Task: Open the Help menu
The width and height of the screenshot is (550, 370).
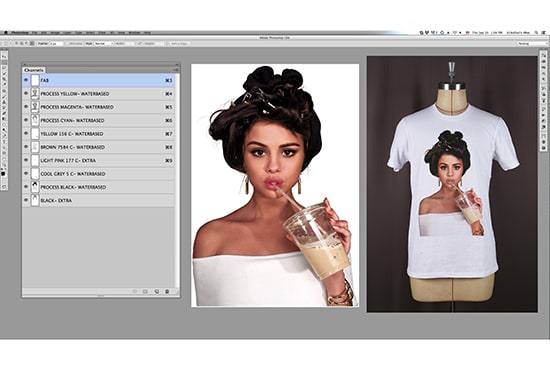Action: click(147, 32)
